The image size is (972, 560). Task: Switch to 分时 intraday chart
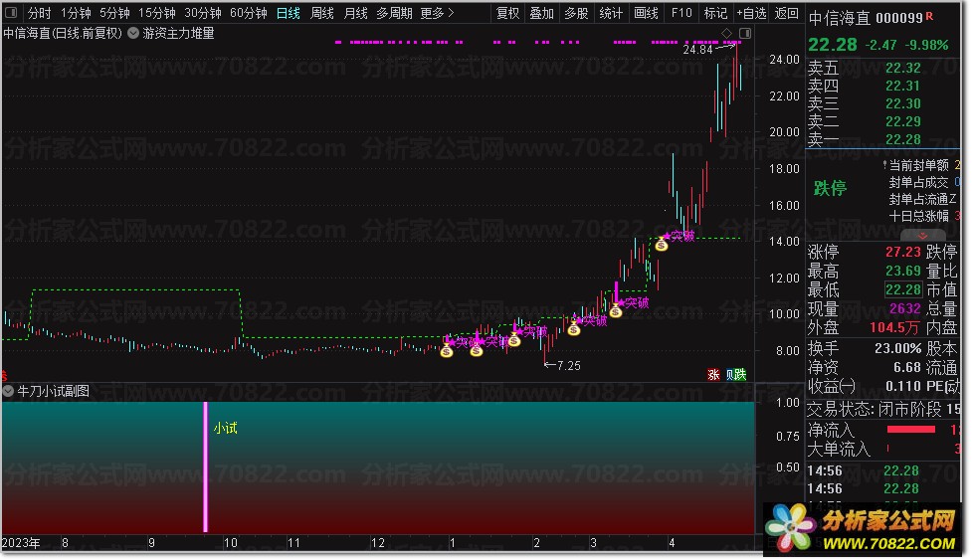[x=39, y=13]
